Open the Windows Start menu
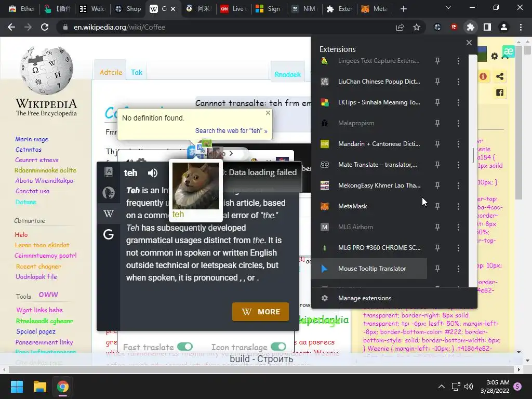 point(17,387)
